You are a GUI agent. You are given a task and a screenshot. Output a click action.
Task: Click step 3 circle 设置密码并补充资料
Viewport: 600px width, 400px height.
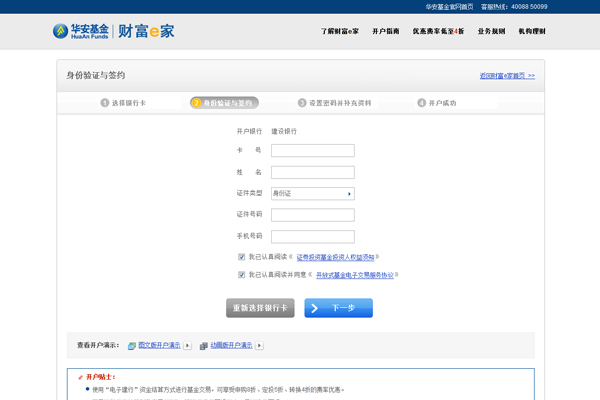(x=302, y=103)
